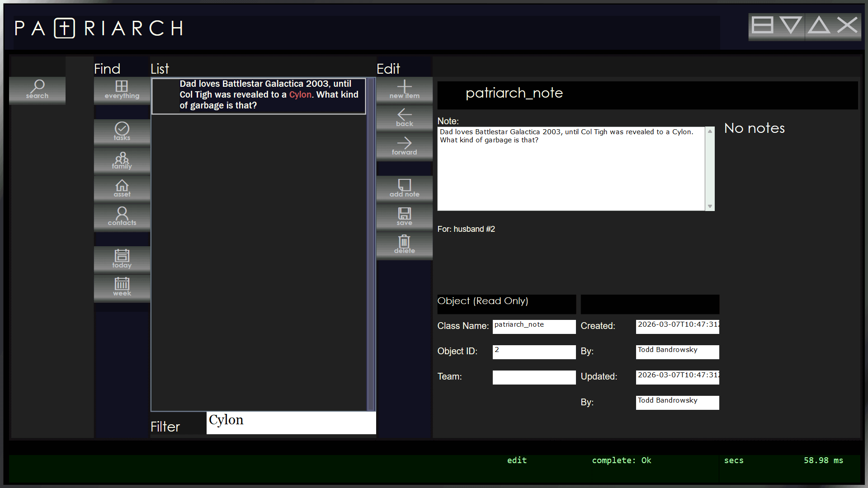Image resolution: width=868 pixels, height=488 pixels.
Task: Click the Cylon filter text field
Action: pos(291,422)
